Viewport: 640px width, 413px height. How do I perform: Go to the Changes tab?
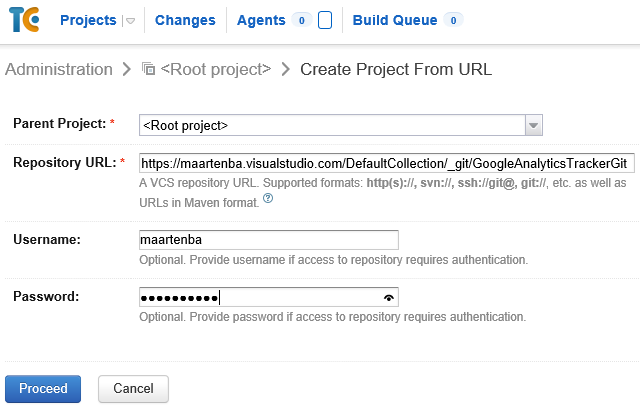[185, 20]
